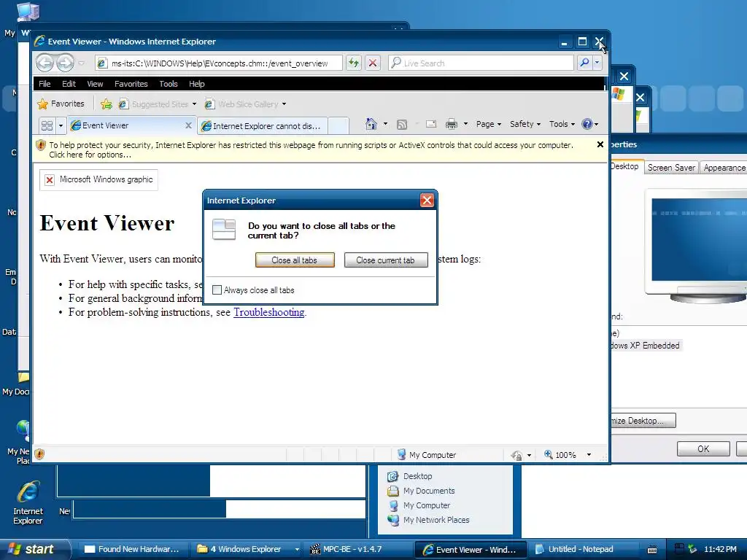The height and width of the screenshot is (560, 747).
Task: Click OK in the Properties window
Action: click(x=703, y=448)
